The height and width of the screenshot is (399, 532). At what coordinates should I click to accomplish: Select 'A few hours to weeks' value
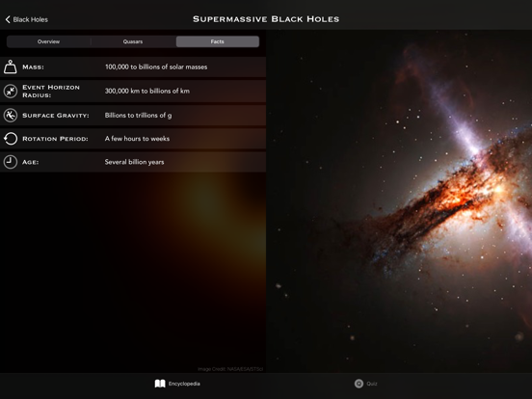coord(137,139)
